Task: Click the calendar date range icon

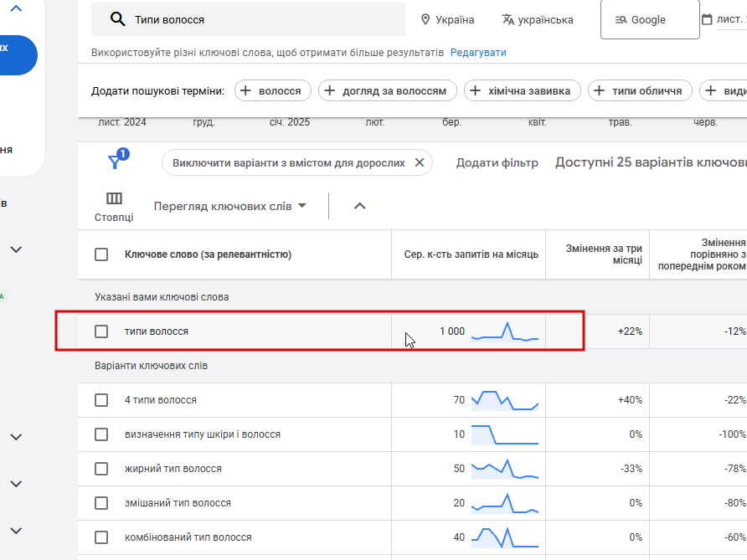Action: [707, 19]
